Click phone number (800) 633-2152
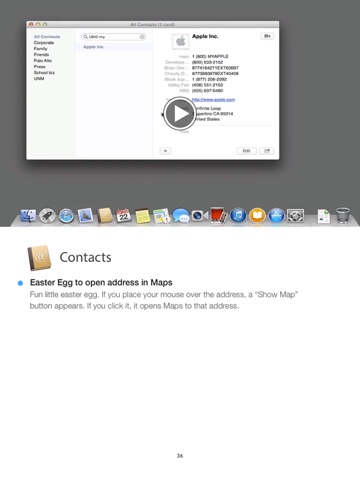This screenshot has height=480, width=360. pyautogui.click(x=207, y=62)
